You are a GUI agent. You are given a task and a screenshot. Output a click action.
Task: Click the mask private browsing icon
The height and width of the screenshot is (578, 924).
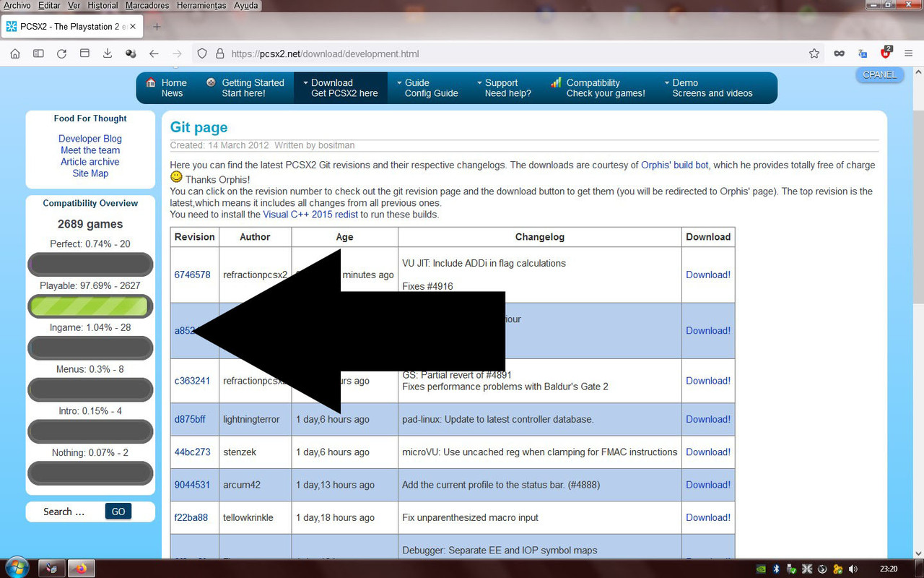(839, 53)
